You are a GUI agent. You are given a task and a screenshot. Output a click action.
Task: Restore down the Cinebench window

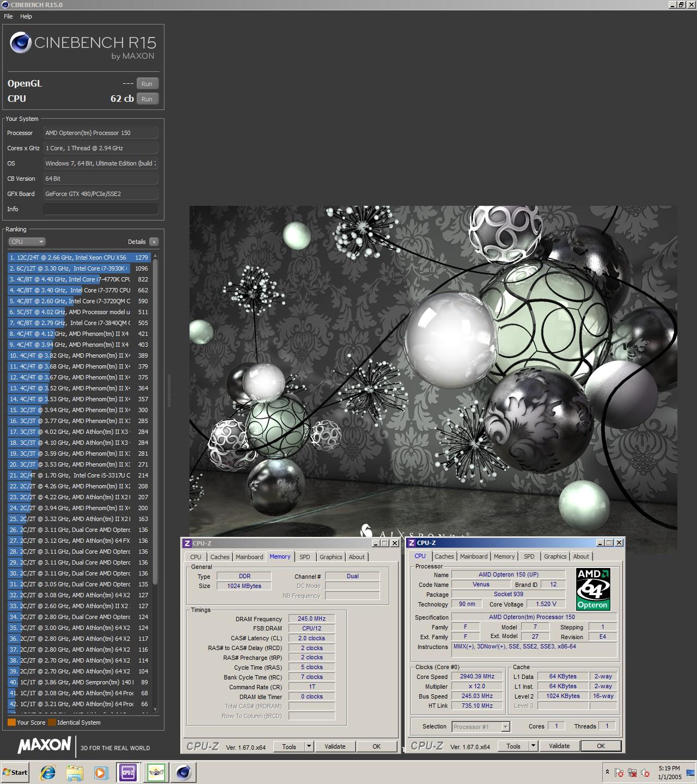pos(681,4)
